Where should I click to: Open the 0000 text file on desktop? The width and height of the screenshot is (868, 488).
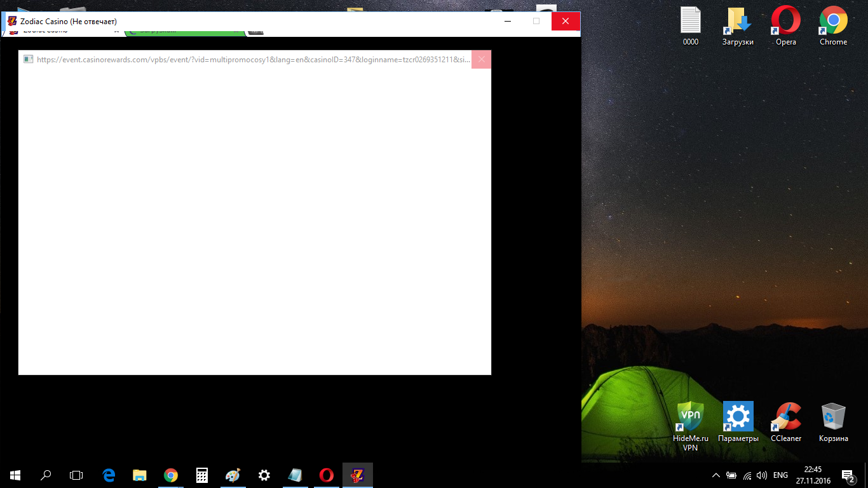coord(691,26)
